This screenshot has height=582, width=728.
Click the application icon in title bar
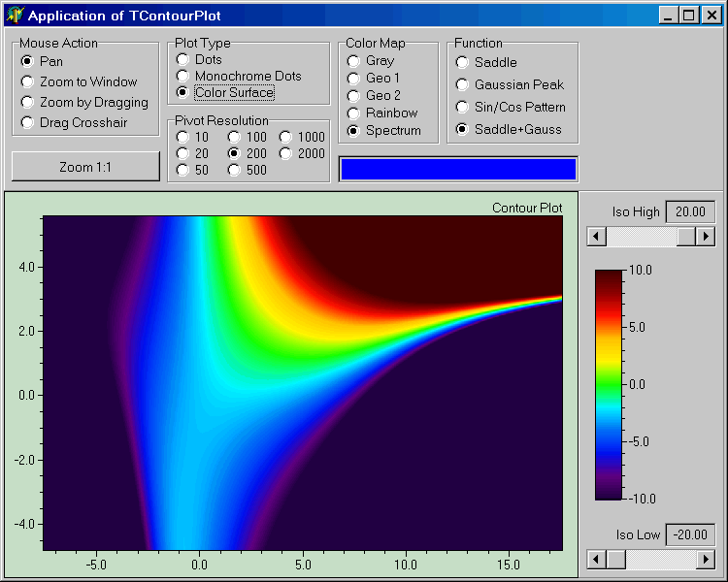point(15,16)
